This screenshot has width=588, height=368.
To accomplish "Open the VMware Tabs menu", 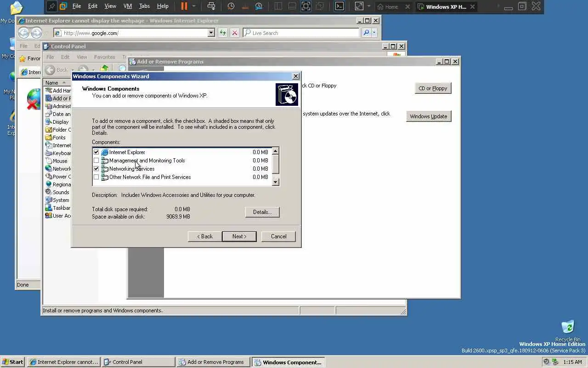I will 144,6.
